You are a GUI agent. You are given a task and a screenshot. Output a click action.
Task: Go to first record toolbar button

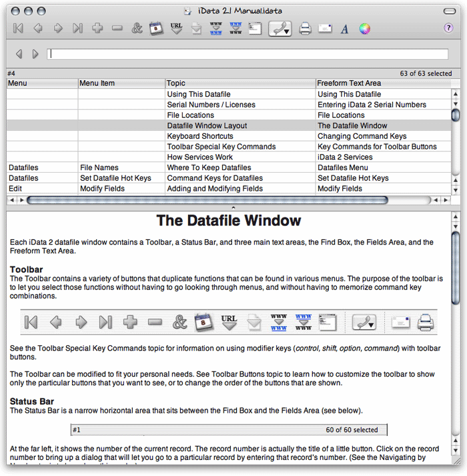(x=18, y=29)
